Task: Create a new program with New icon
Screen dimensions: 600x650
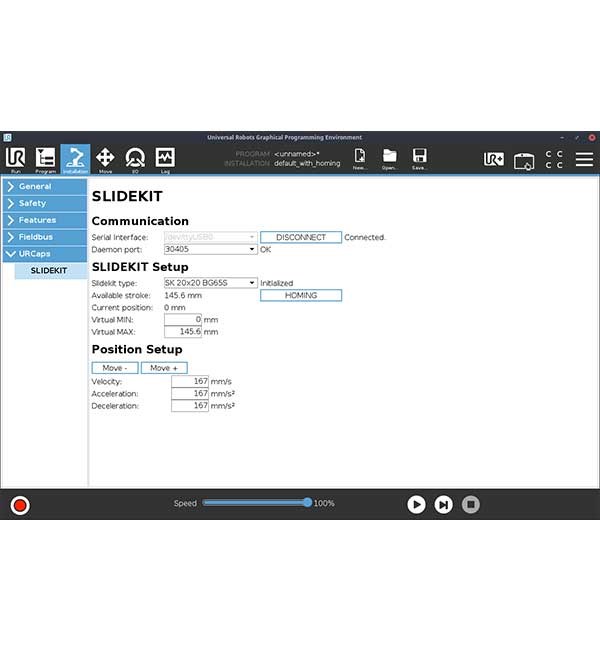Action: tap(360, 159)
